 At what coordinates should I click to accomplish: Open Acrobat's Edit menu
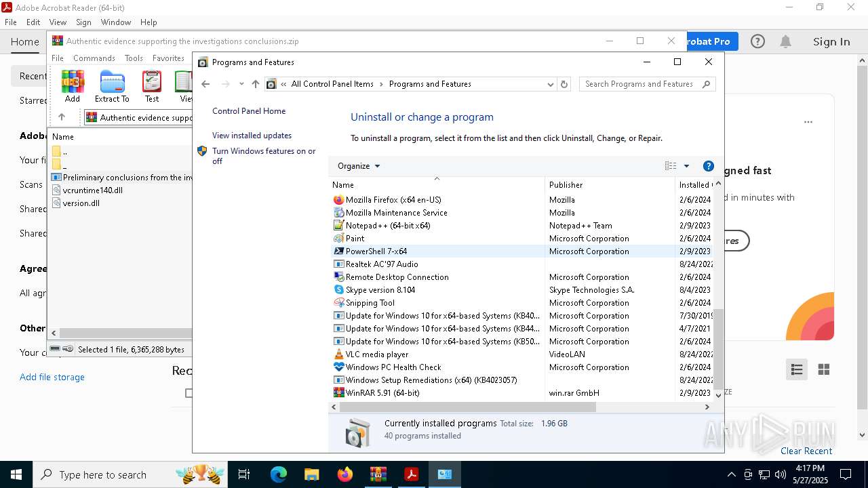[33, 22]
